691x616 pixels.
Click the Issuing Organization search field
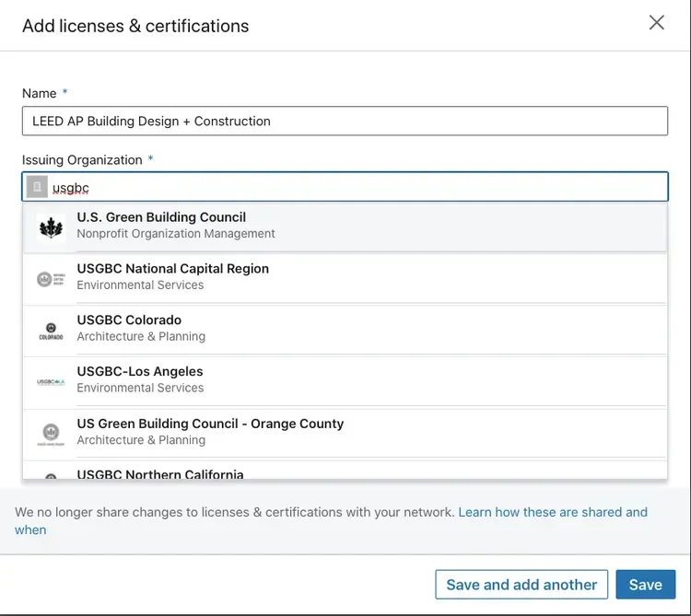point(345,187)
